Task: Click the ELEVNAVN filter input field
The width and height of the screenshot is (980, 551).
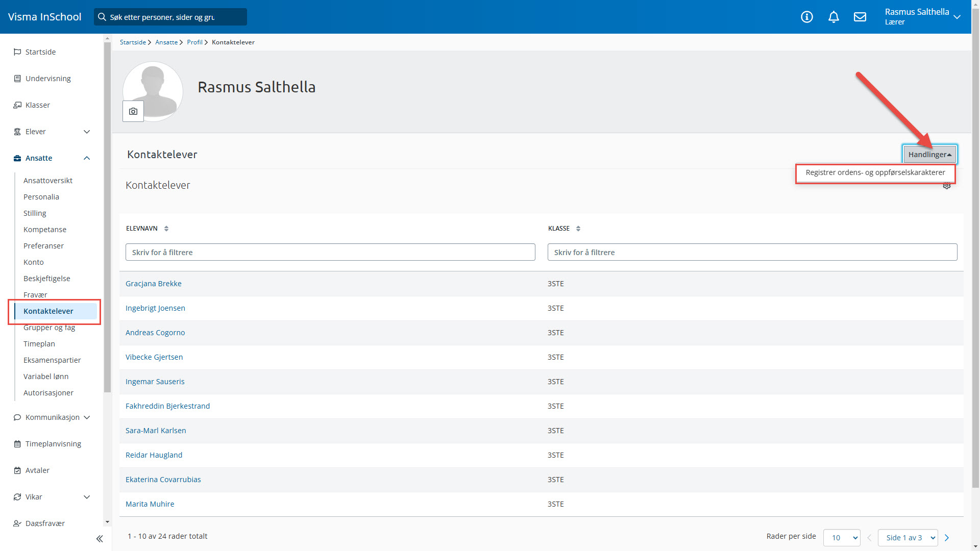Action: (330, 252)
